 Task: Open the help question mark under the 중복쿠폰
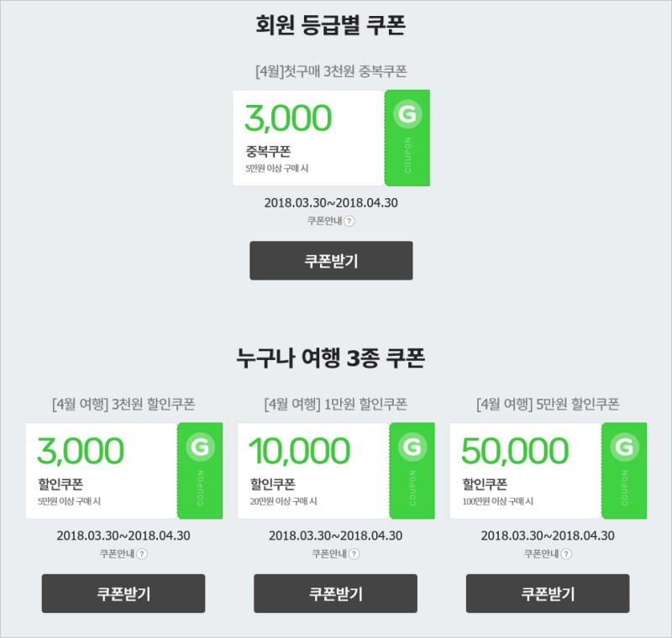coord(349,221)
